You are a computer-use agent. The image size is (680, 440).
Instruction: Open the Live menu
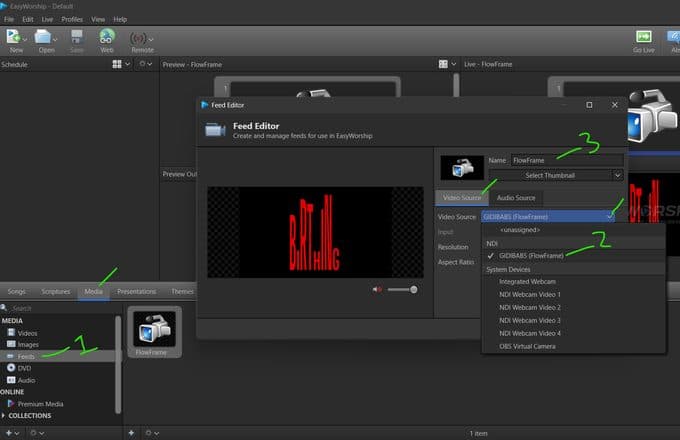point(47,19)
